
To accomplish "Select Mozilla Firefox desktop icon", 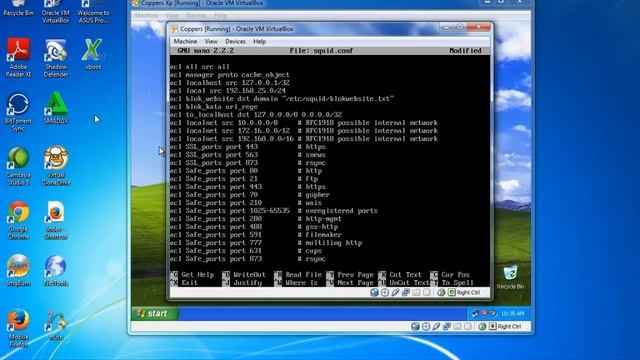I will 18,329.
